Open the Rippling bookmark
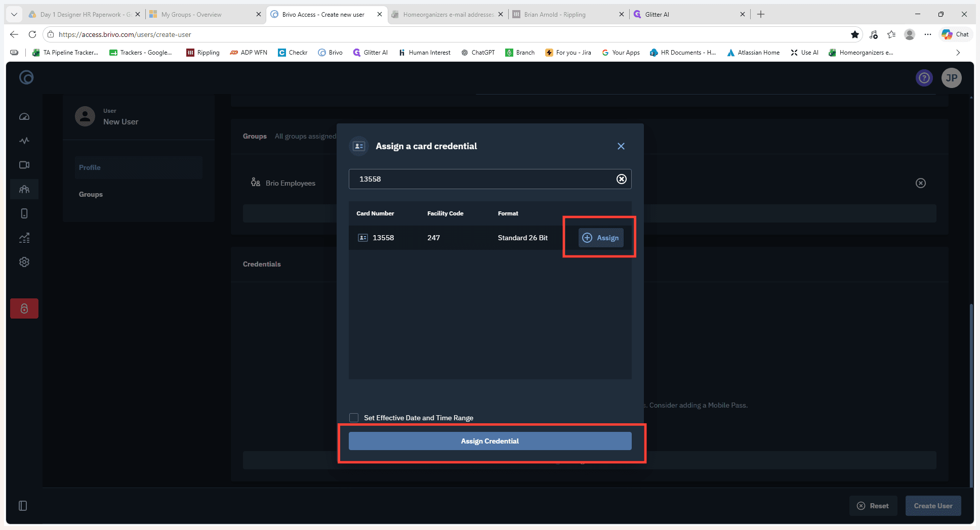980x530 pixels. tap(203, 53)
